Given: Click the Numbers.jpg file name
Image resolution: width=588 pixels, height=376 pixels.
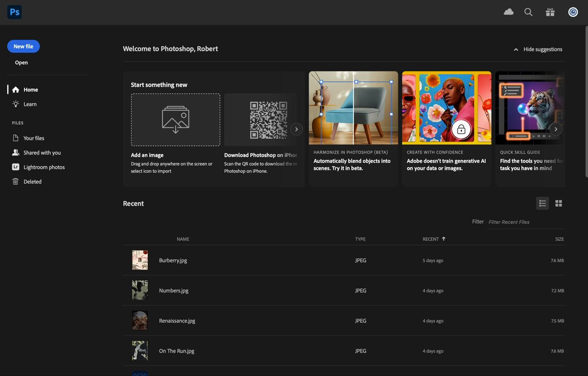Looking at the screenshot, I should (173, 290).
